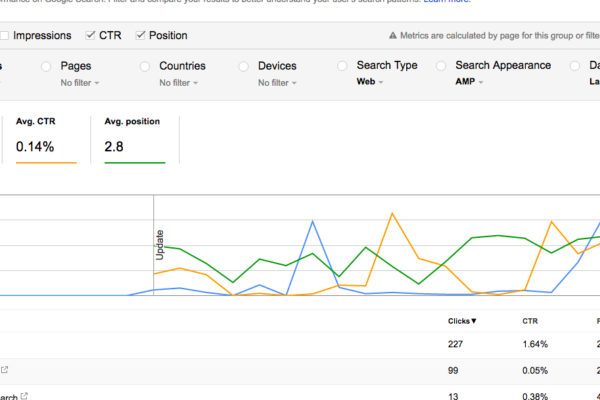This screenshot has height=400, width=600.
Task: Open the external link icon in the 99-clicks row
Action: click(4, 369)
